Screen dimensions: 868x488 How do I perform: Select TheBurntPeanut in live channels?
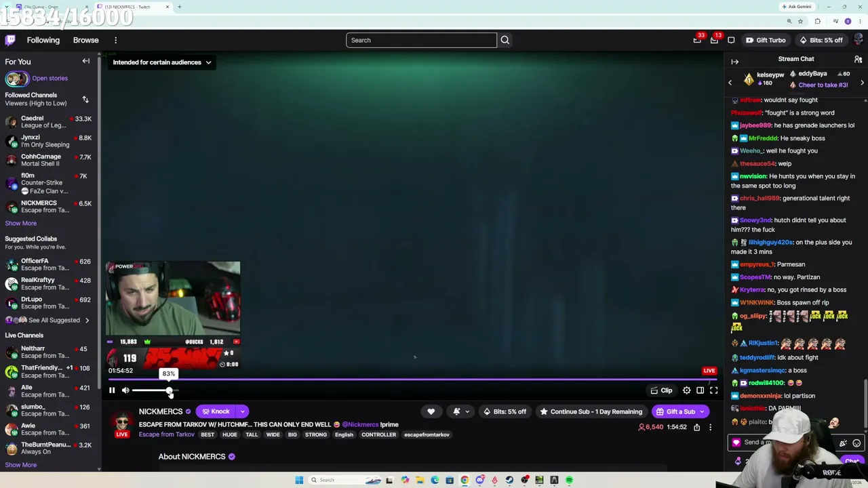(50, 448)
